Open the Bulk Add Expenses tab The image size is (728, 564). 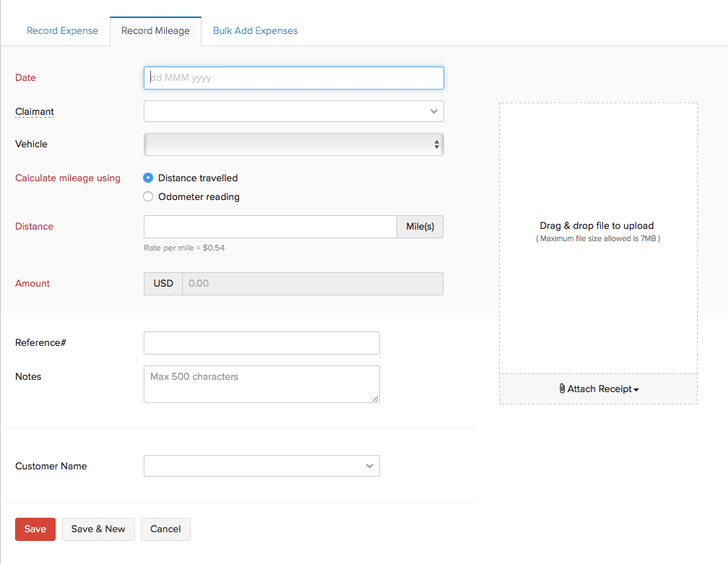coord(255,30)
